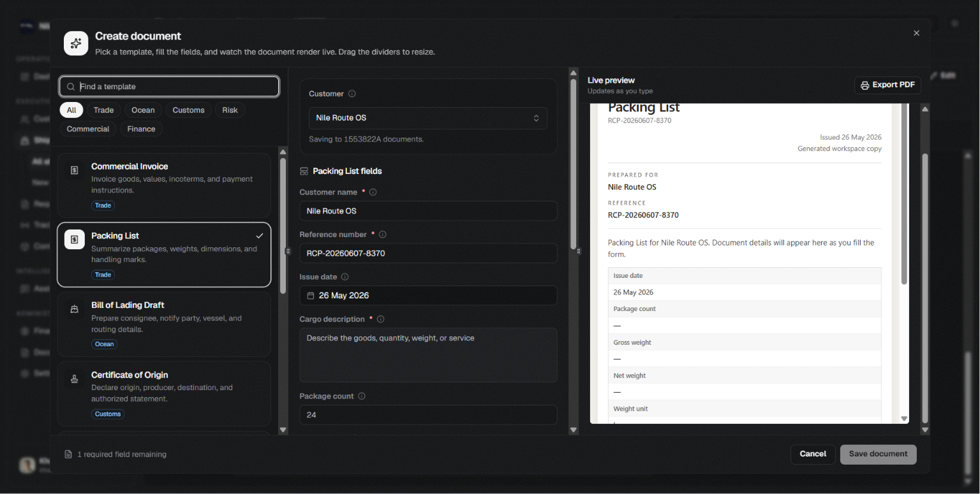The width and height of the screenshot is (980, 494).
Task: Click into the Cargo description textarea
Action: click(x=428, y=355)
